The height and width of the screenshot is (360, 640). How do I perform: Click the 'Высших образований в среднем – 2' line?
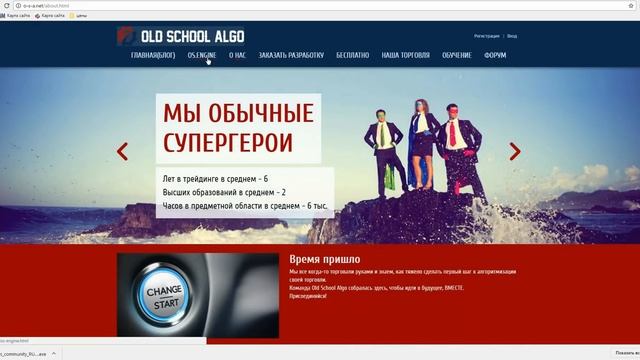224,192
